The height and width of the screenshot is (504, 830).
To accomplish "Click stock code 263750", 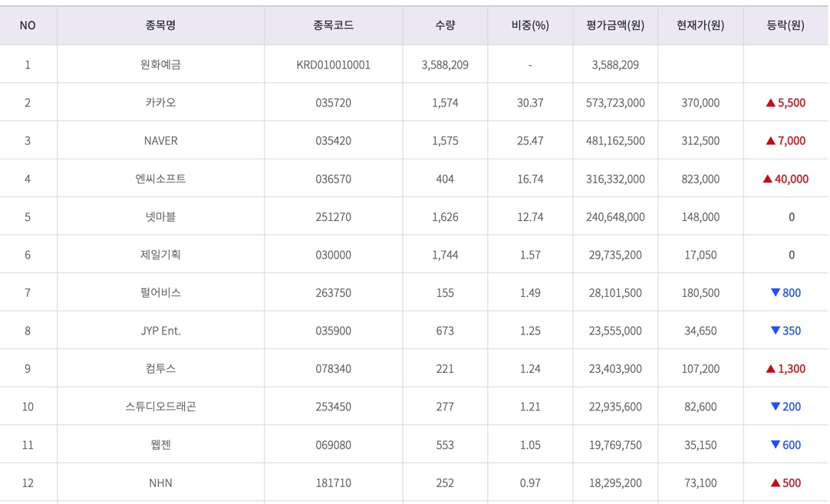I will 333,293.
